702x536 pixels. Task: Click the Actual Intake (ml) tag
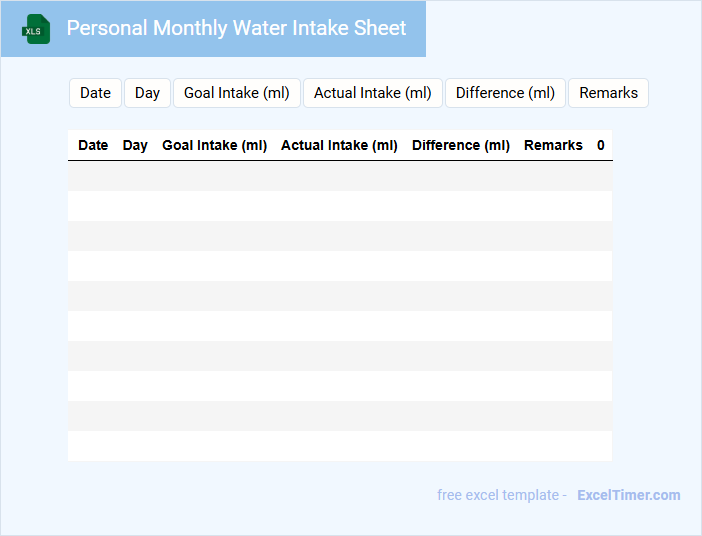(x=373, y=93)
